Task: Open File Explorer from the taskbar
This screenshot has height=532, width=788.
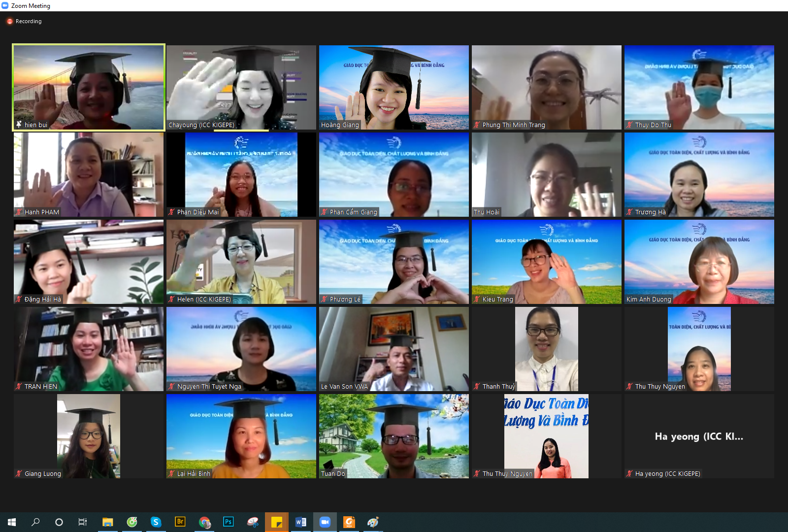Action: [107, 522]
